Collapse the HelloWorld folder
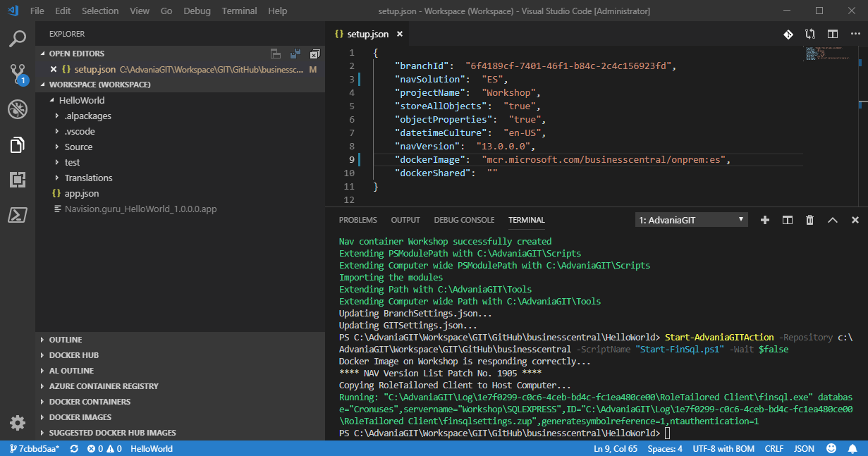This screenshot has height=456, width=868. click(81, 100)
